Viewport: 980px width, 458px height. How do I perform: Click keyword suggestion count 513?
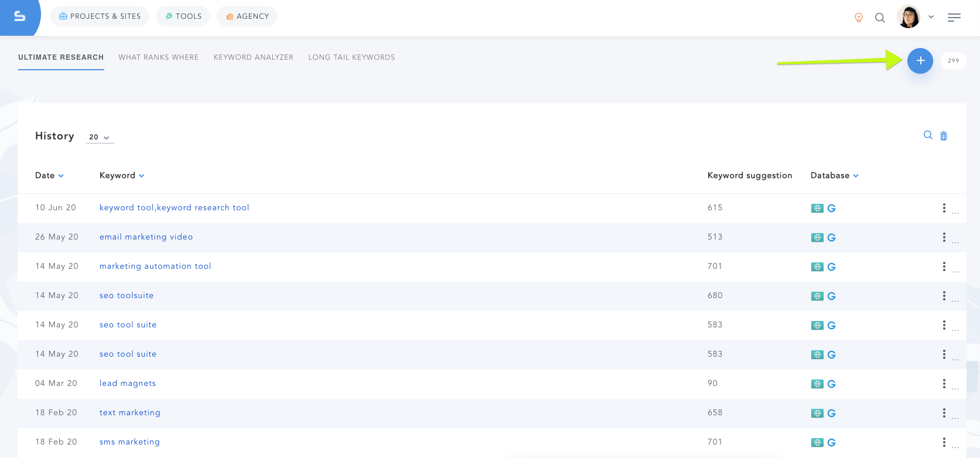click(x=715, y=237)
